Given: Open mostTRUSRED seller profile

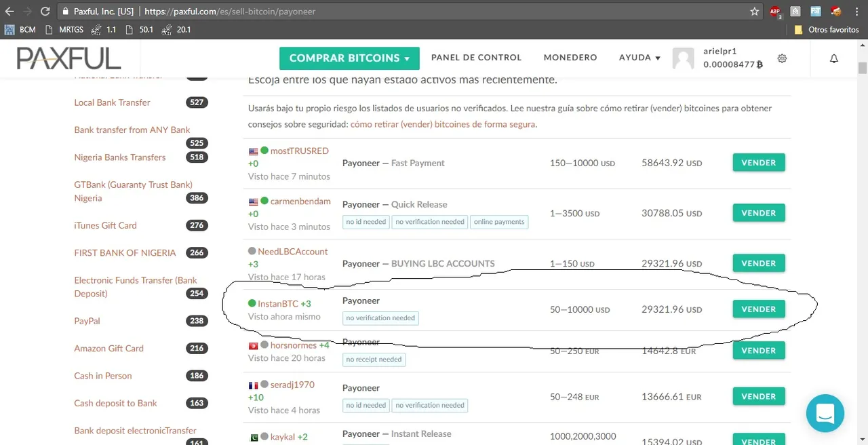Looking at the screenshot, I should click(300, 151).
